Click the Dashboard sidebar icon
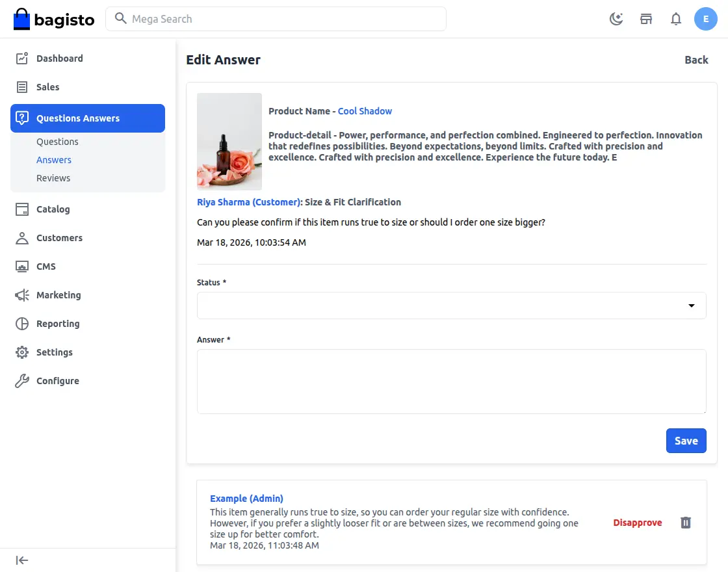Viewport: 728px width, 572px height. click(x=22, y=58)
